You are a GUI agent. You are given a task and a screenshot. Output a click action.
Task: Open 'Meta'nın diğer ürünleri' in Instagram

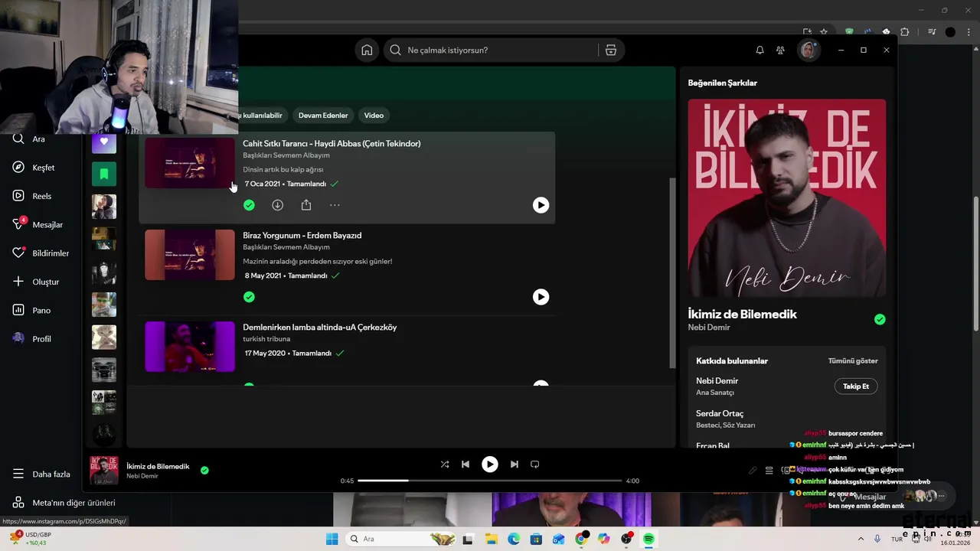[x=64, y=503]
